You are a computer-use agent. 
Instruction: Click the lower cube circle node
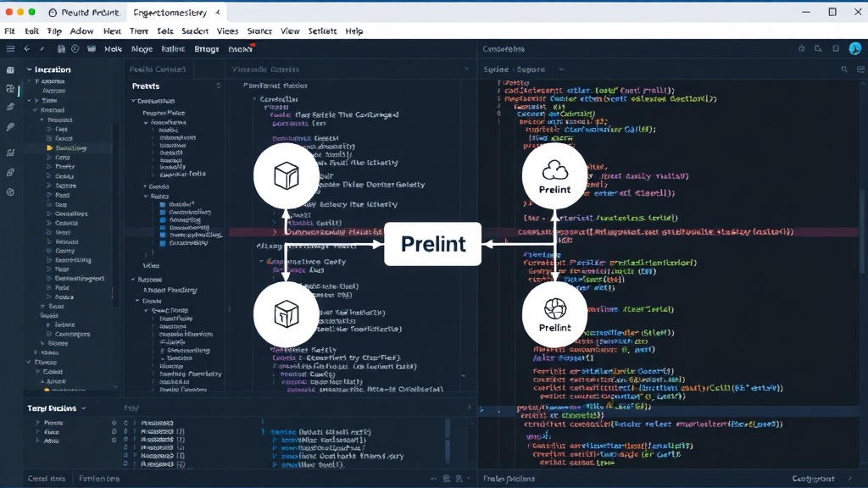(287, 314)
